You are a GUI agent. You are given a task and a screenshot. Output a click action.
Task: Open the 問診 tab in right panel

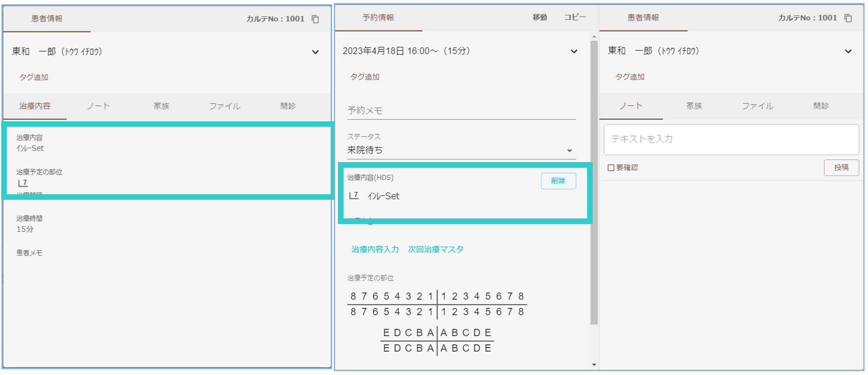[821, 106]
